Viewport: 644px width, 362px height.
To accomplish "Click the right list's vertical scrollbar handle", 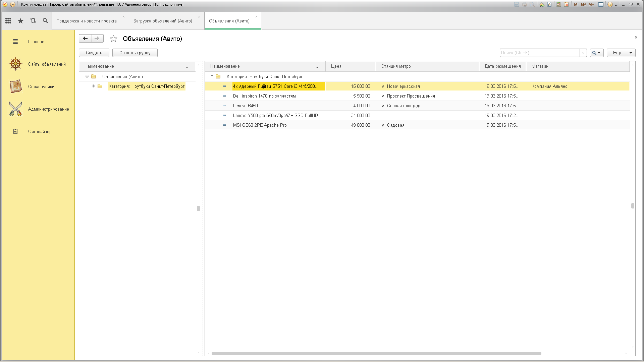I will tap(633, 206).
